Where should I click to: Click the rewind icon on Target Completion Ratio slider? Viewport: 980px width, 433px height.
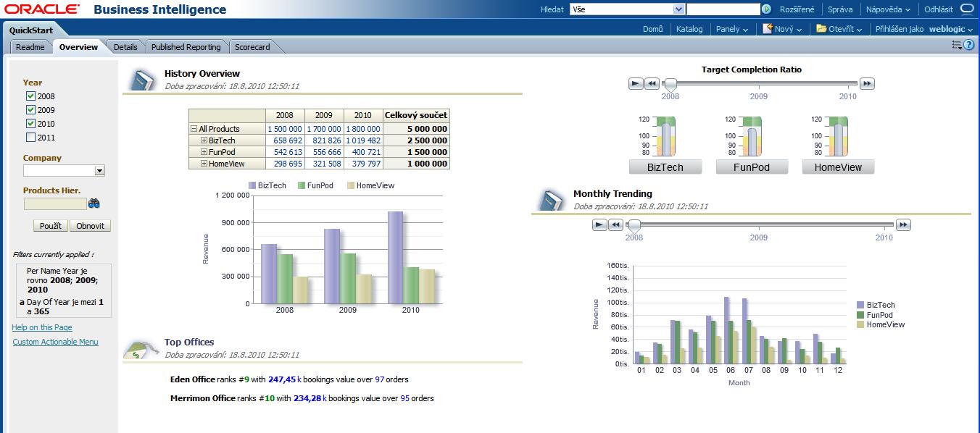[652, 83]
